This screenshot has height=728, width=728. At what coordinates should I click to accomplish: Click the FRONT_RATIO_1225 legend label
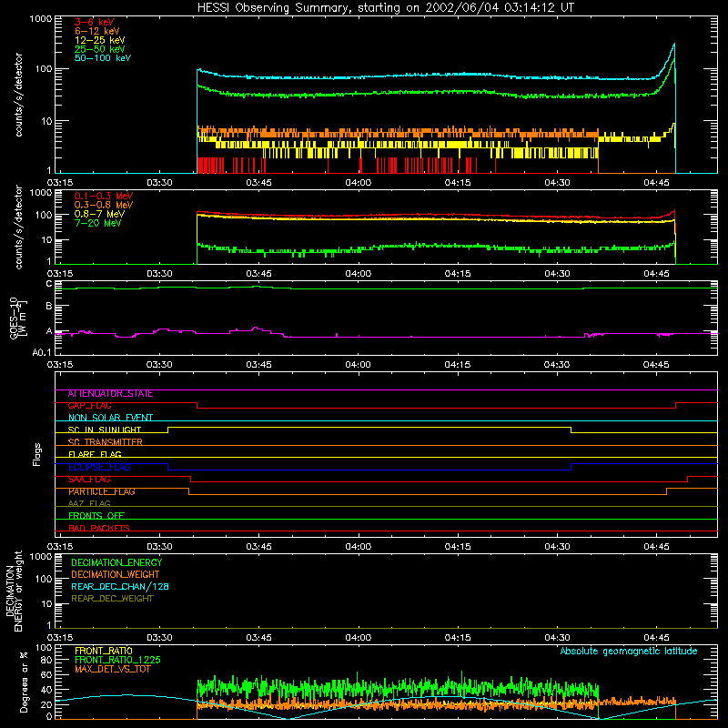117,660
